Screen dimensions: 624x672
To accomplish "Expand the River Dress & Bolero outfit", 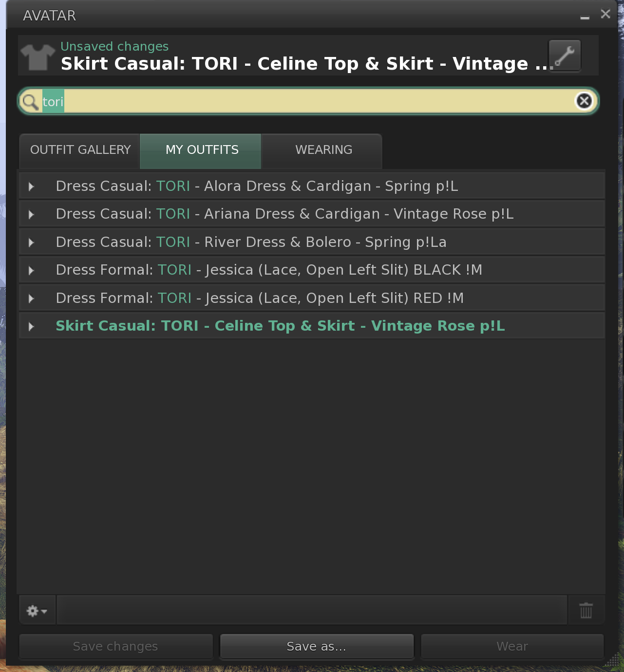I will click(x=31, y=243).
